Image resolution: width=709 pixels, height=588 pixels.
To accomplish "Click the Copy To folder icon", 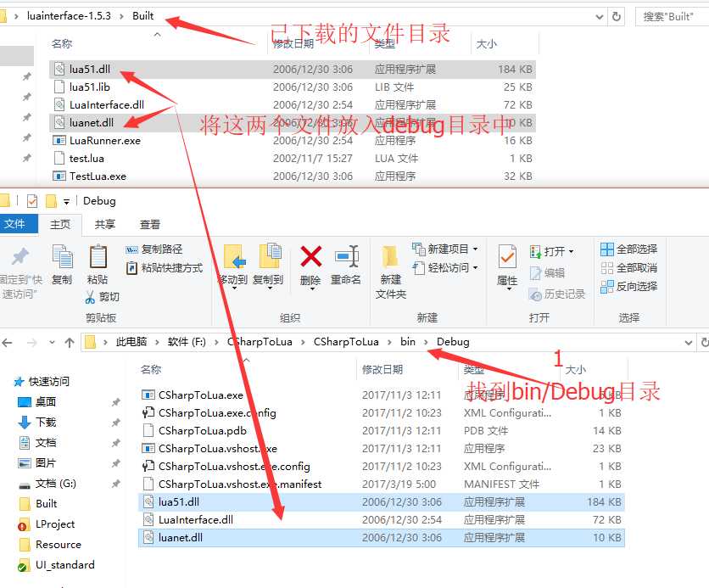I will pyautogui.click(x=270, y=256).
